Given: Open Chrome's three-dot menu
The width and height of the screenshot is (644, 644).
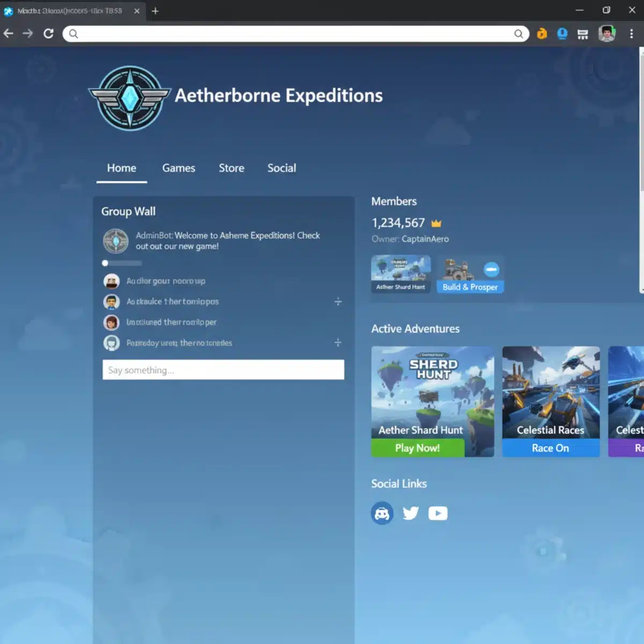Looking at the screenshot, I should point(632,33).
